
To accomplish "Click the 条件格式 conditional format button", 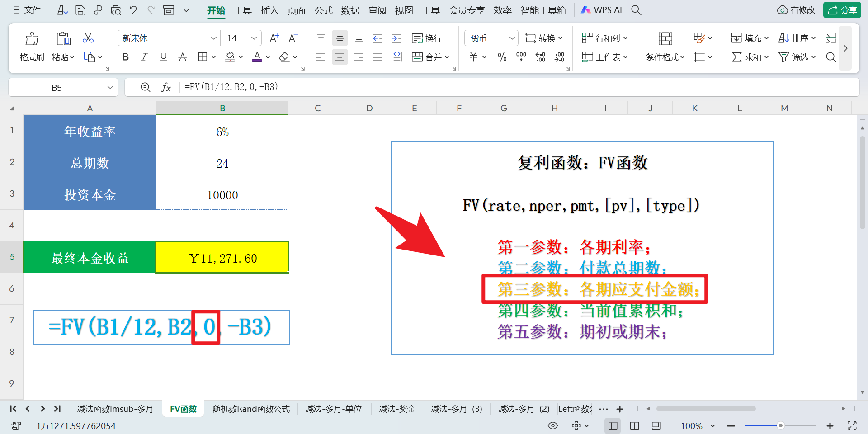I will coord(665,47).
